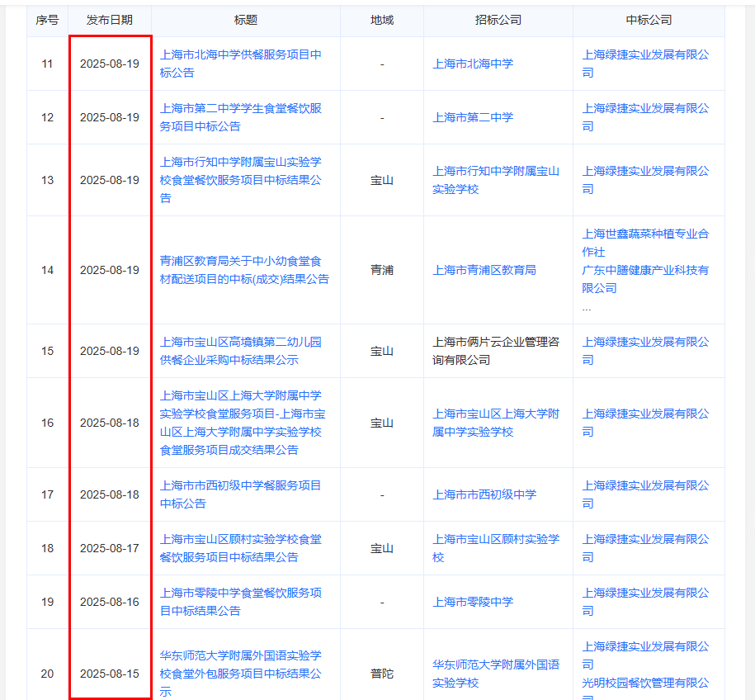Open the 上海市第二中学学生食堂餐饮服务项目中标公告 link
The image size is (755, 700).
pos(241,117)
